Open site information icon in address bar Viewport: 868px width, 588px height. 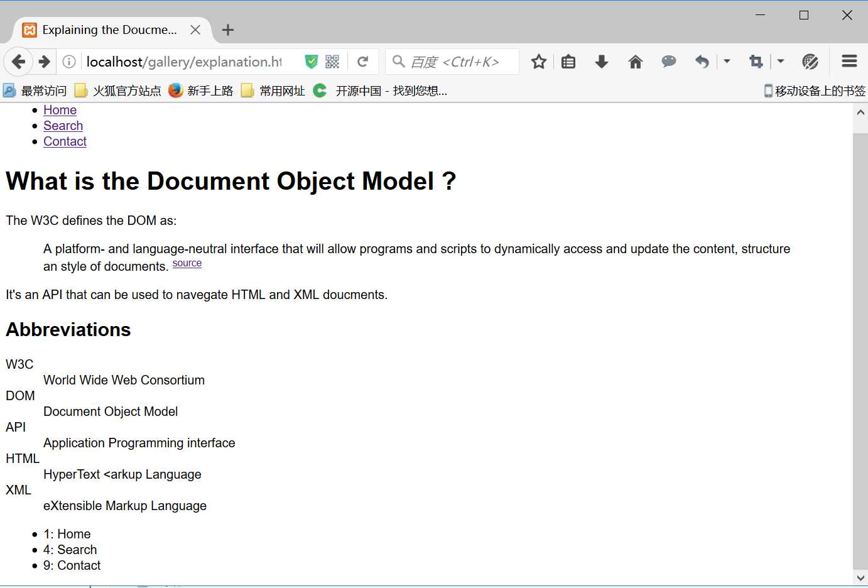click(69, 62)
